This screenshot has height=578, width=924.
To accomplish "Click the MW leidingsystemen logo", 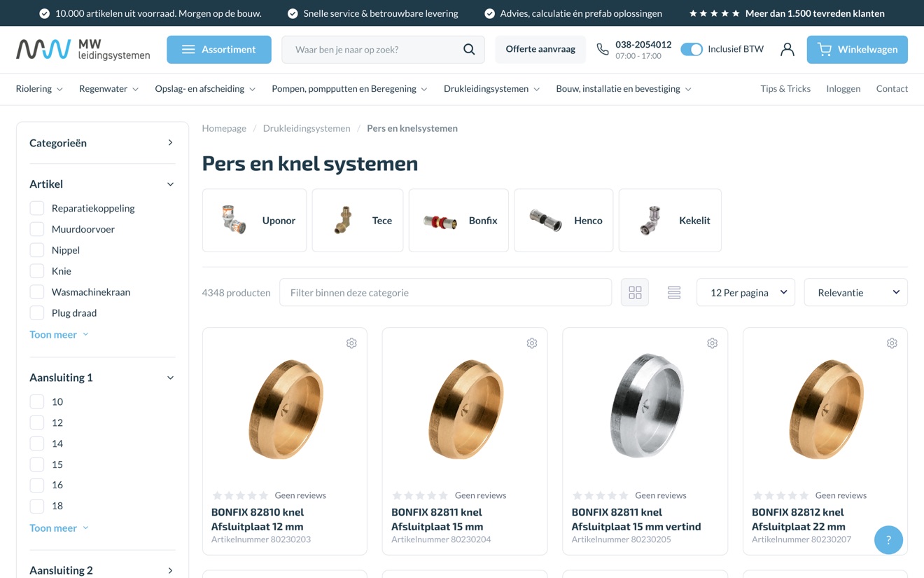I will coord(83,49).
